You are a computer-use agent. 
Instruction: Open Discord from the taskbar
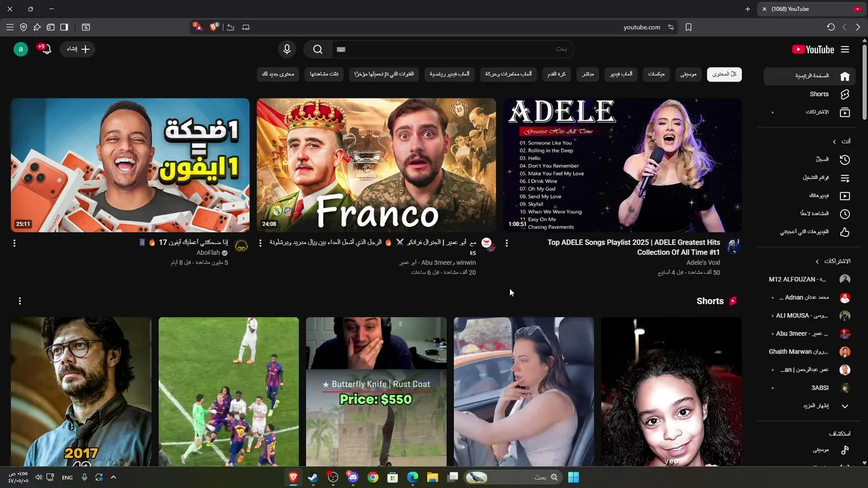coord(353,477)
